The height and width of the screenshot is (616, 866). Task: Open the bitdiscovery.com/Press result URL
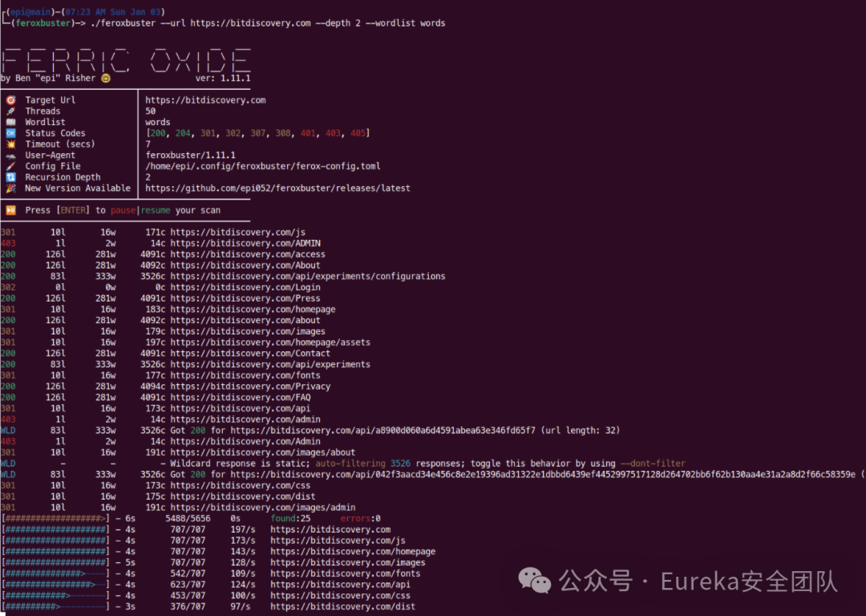[x=245, y=298]
